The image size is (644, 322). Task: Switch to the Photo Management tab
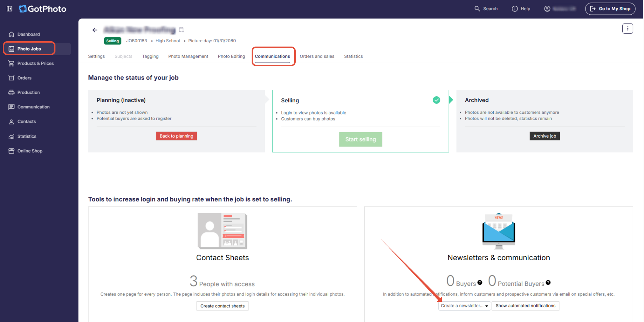pos(188,57)
